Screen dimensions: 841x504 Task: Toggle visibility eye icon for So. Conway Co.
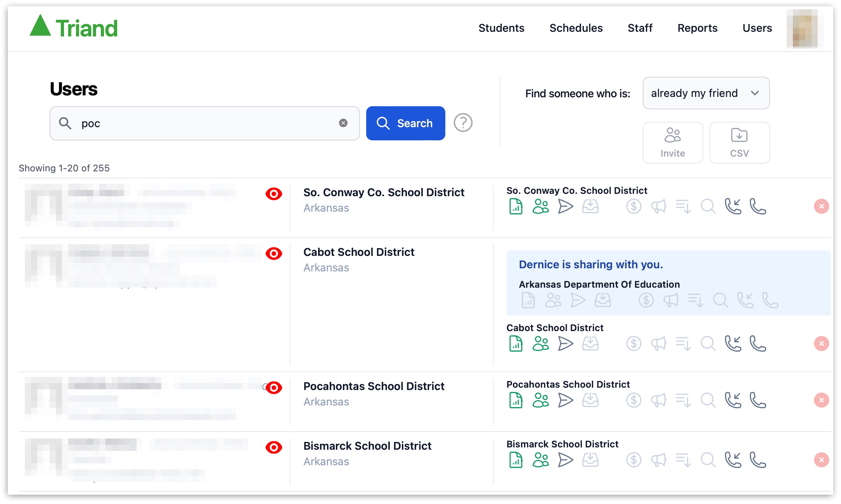(273, 193)
